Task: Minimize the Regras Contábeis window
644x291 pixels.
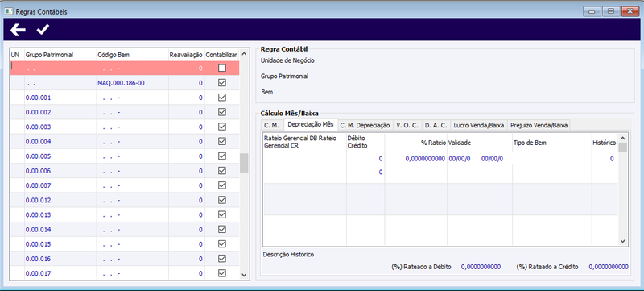Action: 592,11
